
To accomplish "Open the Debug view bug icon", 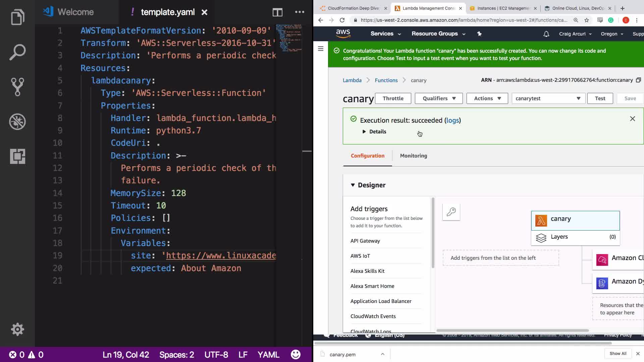I will (x=17, y=122).
